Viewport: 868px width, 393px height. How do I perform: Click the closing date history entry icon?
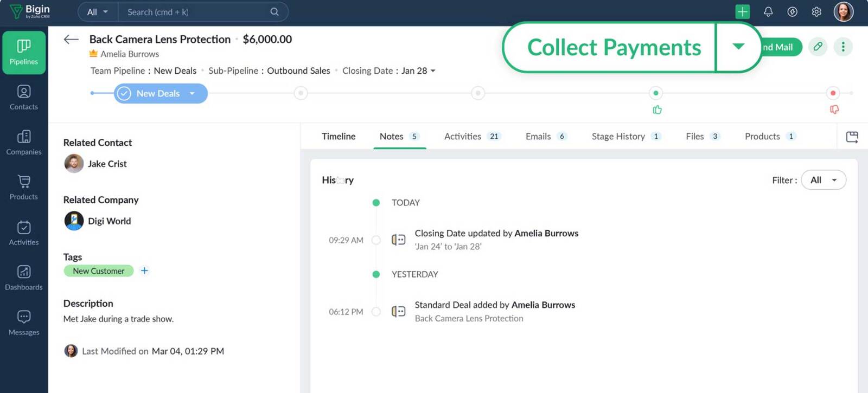(399, 240)
